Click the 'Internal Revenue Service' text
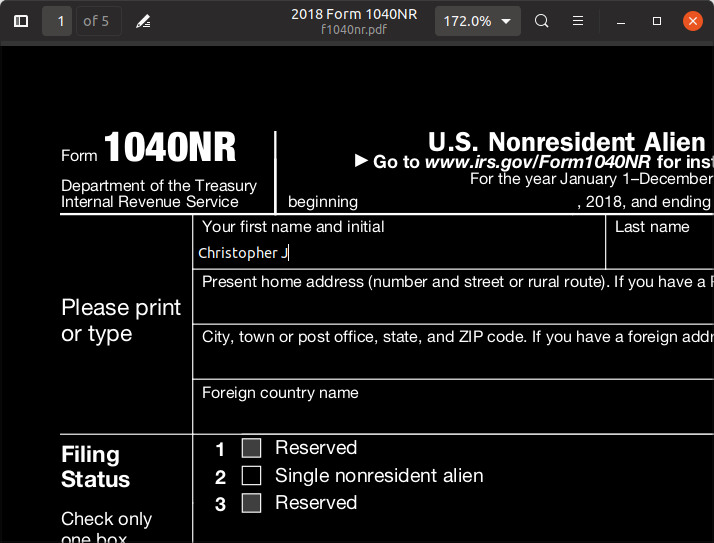The height and width of the screenshot is (543, 714). tap(150, 202)
